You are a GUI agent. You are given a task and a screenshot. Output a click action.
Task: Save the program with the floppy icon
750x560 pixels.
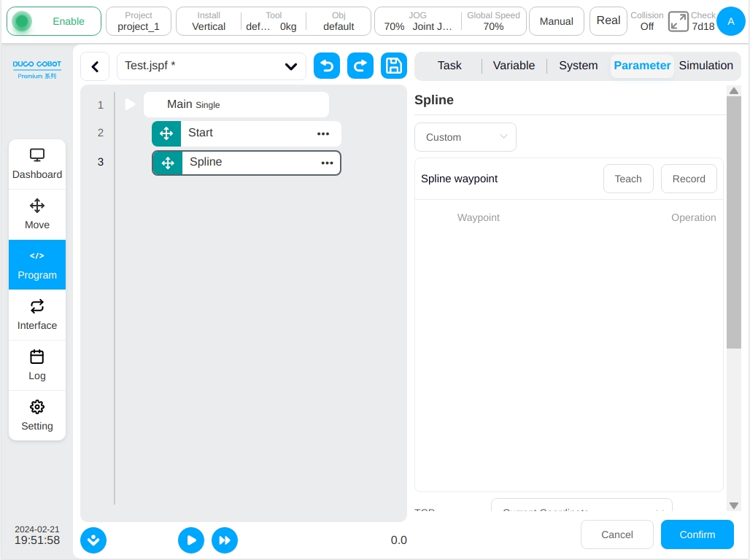click(394, 66)
